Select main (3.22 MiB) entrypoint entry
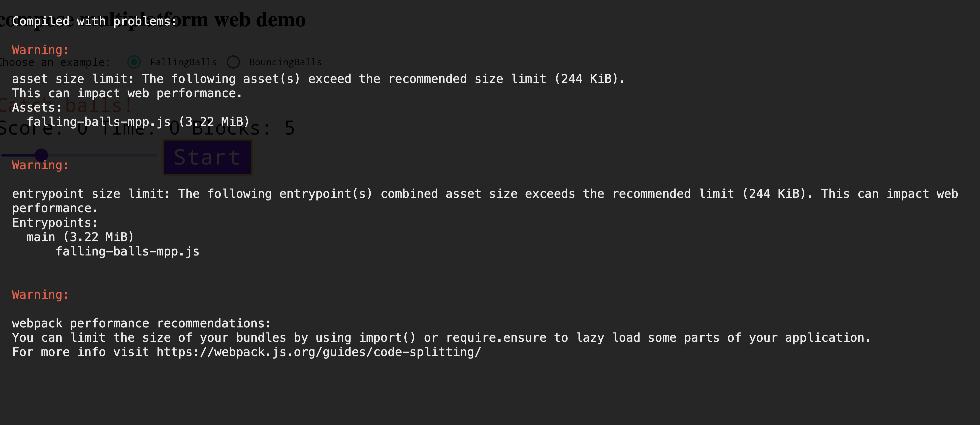 coord(80,237)
